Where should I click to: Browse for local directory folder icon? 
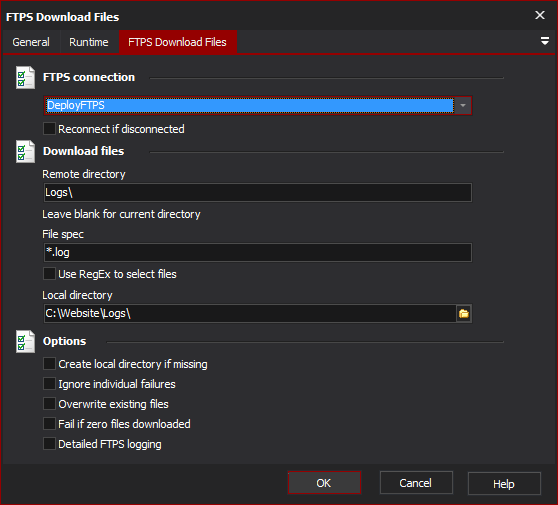click(x=464, y=314)
